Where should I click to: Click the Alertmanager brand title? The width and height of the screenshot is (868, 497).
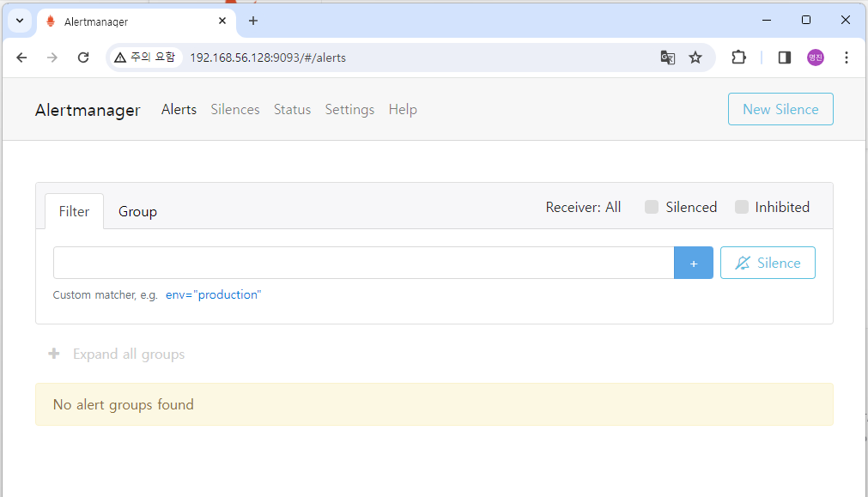click(88, 110)
